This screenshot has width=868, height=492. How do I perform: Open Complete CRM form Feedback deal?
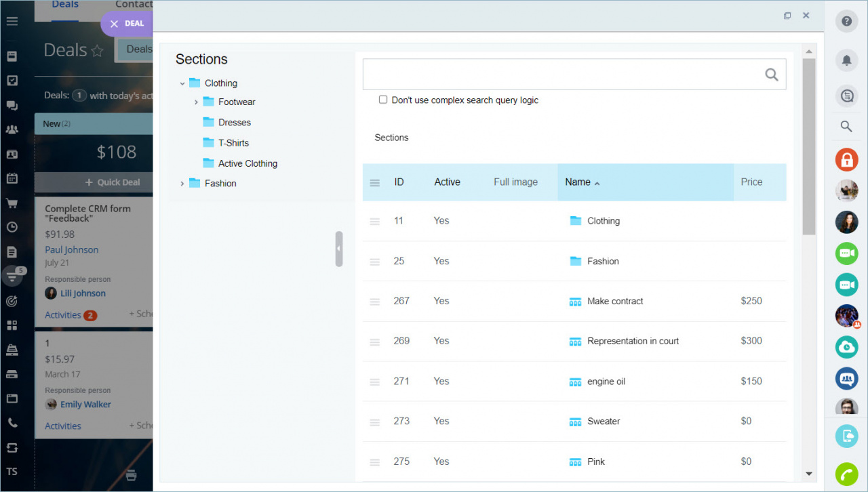point(87,213)
